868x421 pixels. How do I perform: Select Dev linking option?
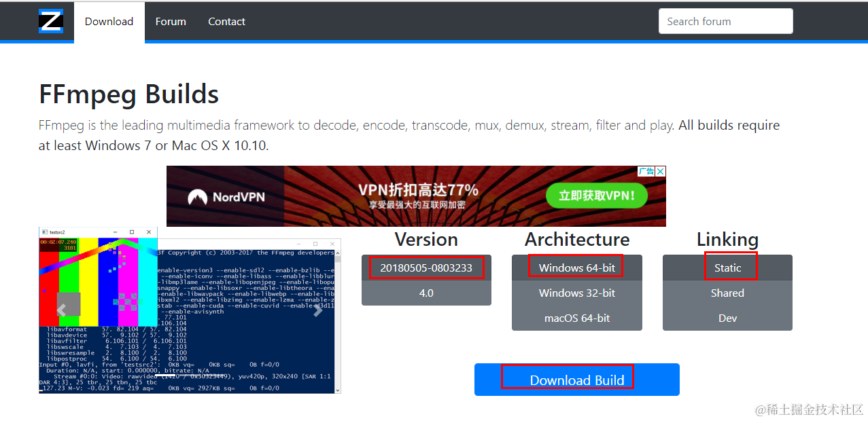727,318
